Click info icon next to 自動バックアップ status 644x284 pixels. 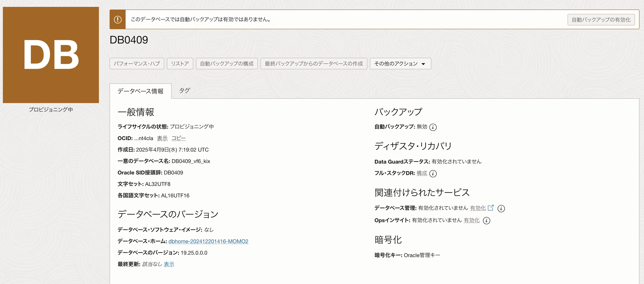point(433,127)
